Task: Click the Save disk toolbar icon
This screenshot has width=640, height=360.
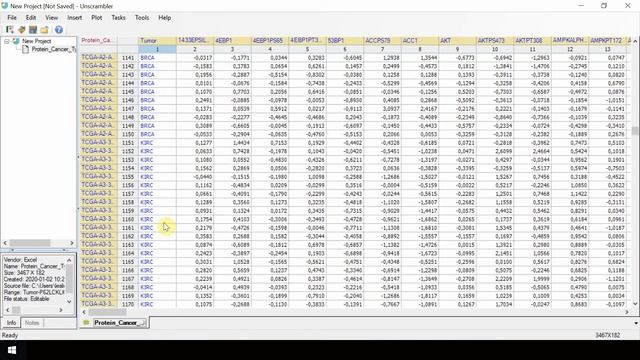Action: point(33,30)
